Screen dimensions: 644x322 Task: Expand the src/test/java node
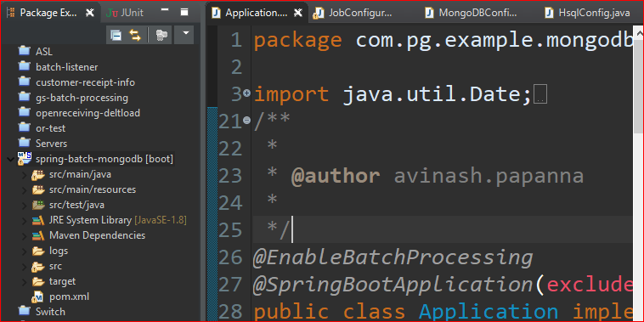[x=25, y=205]
